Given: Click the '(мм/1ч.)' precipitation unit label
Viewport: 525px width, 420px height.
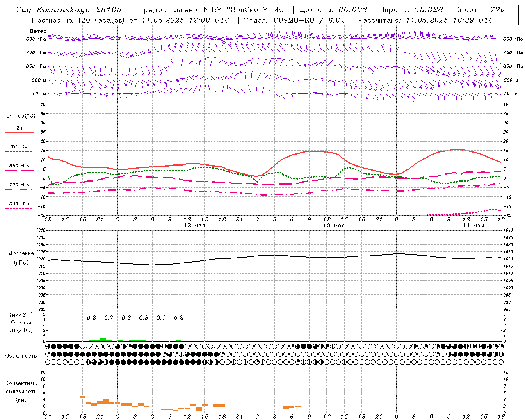Looking at the screenshot, I should (x=21, y=330).
